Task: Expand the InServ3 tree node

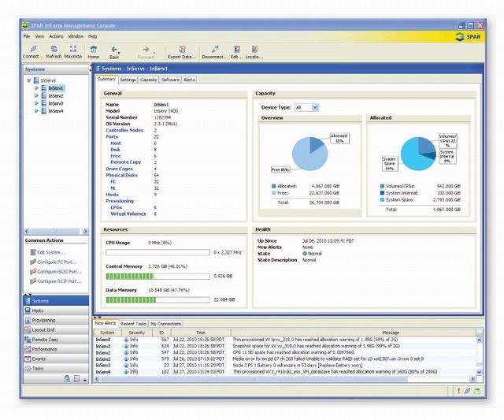Action: (x=36, y=103)
